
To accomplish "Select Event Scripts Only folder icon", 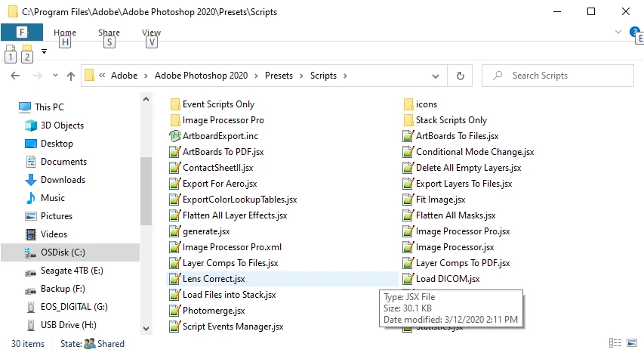I will (x=175, y=104).
